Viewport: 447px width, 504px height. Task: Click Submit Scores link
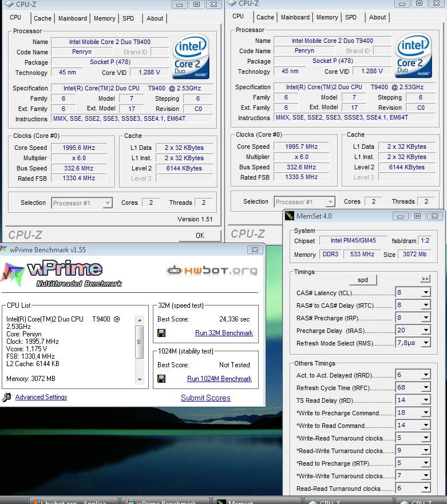pyautogui.click(x=205, y=398)
